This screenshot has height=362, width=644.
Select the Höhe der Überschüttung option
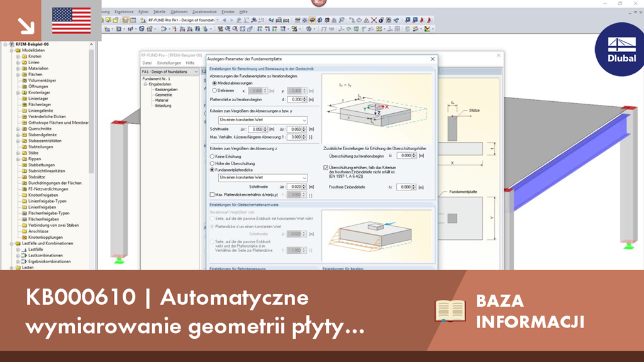point(213,163)
